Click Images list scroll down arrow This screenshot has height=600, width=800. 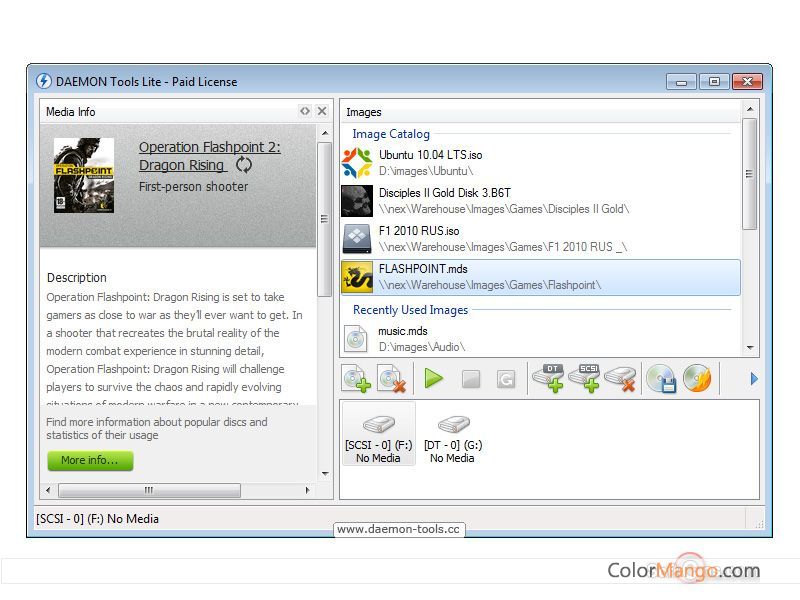click(x=750, y=347)
